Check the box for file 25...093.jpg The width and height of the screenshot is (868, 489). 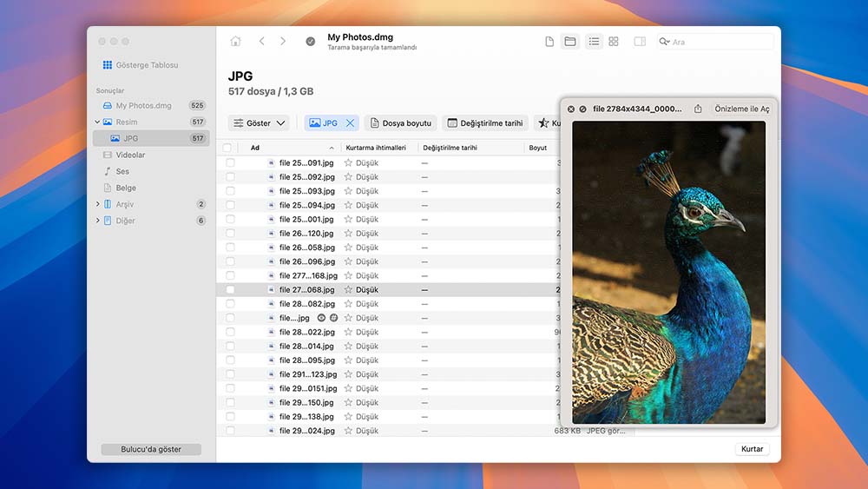point(230,191)
